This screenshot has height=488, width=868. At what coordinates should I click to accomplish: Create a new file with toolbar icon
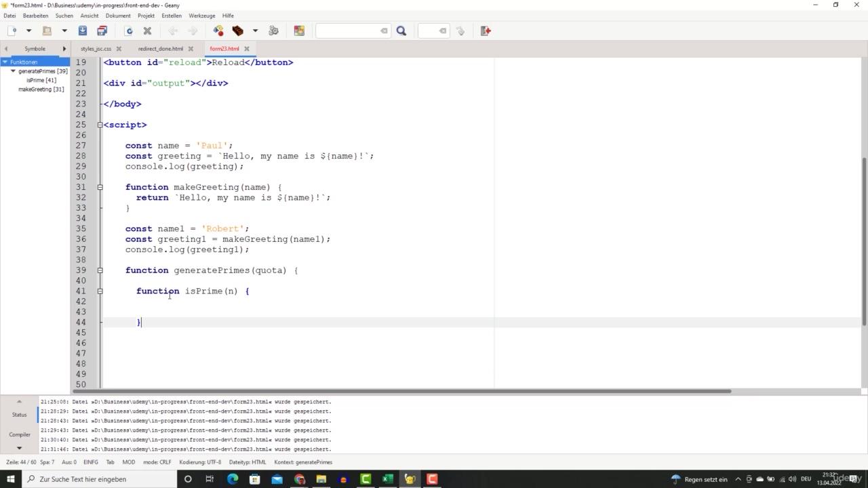click(x=12, y=30)
